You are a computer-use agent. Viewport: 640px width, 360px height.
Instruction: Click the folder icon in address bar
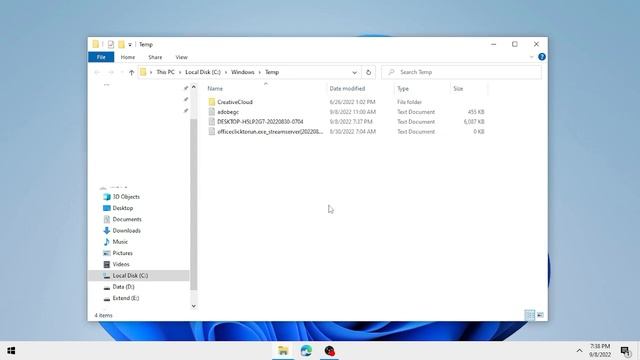click(x=143, y=72)
